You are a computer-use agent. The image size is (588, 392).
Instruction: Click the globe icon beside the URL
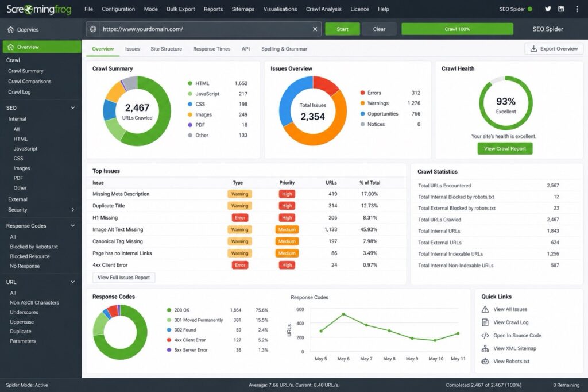tap(93, 29)
